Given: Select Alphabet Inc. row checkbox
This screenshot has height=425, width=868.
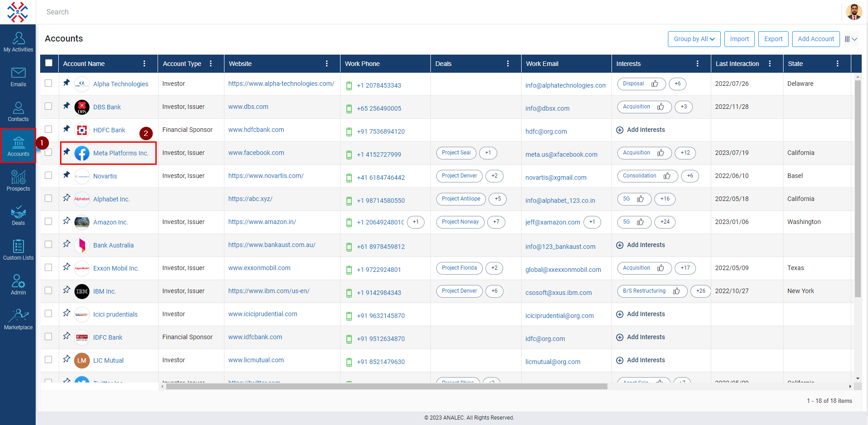Looking at the screenshot, I should pyautogui.click(x=48, y=198).
